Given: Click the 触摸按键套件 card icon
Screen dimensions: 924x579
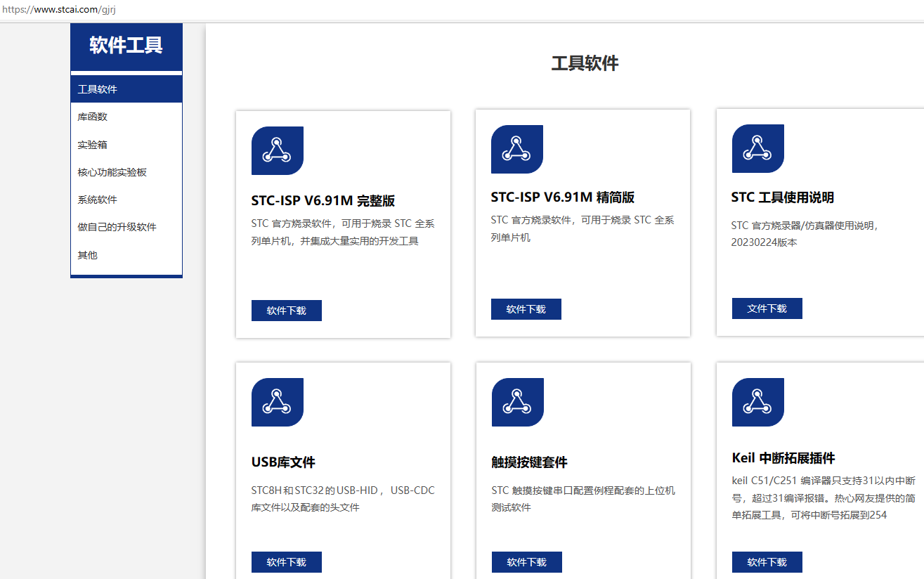Looking at the screenshot, I should pyautogui.click(x=518, y=402).
